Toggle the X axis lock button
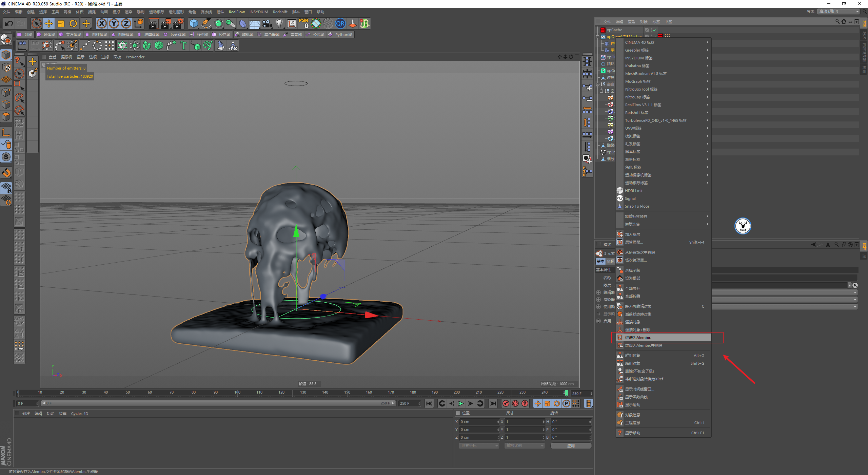This screenshot has height=475, width=868. click(101, 23)
